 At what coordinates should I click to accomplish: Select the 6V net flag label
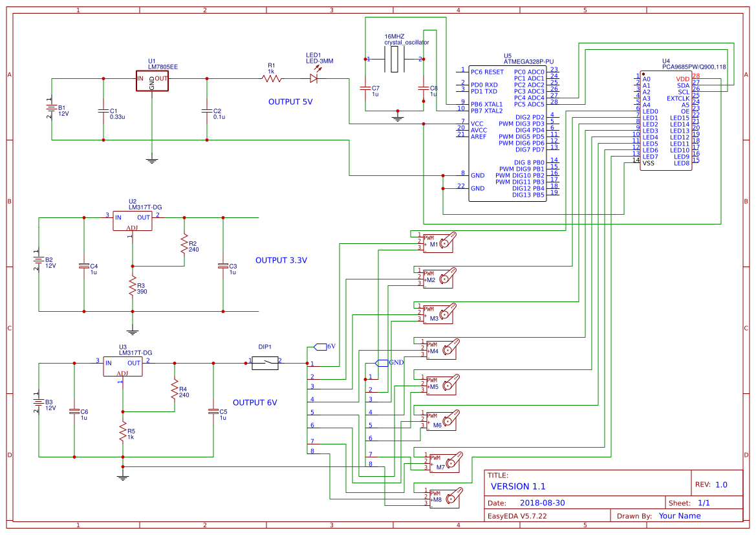click(321, 346)
